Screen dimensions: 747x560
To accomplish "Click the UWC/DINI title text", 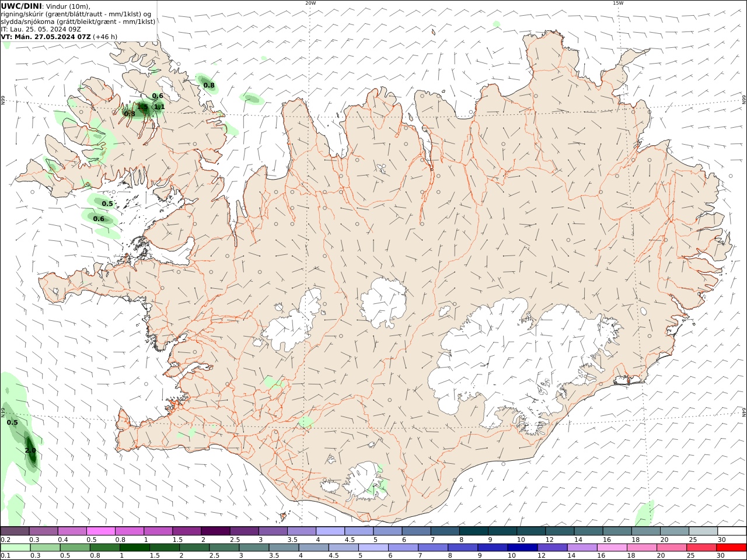I will tap(21, 6).
